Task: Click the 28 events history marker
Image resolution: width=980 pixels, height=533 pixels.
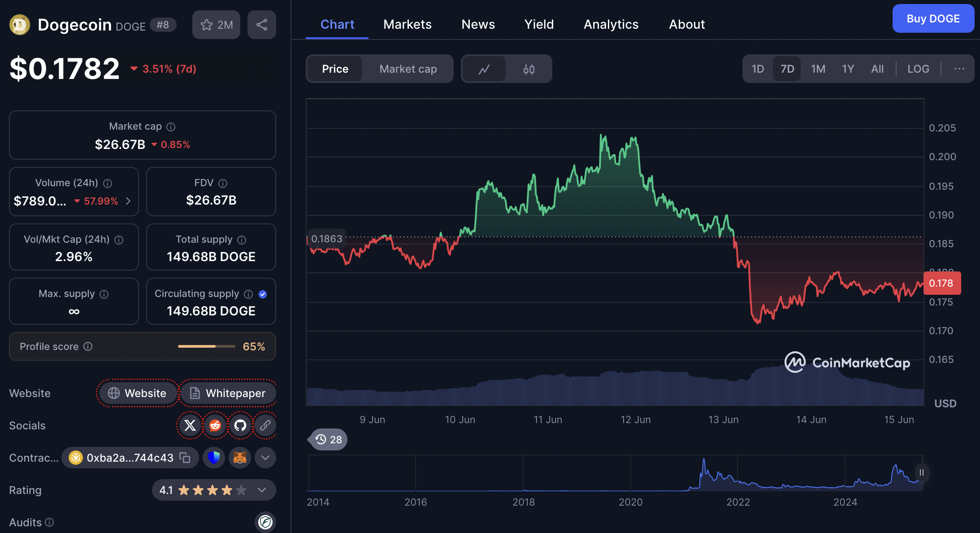Action: coord(329,440)
